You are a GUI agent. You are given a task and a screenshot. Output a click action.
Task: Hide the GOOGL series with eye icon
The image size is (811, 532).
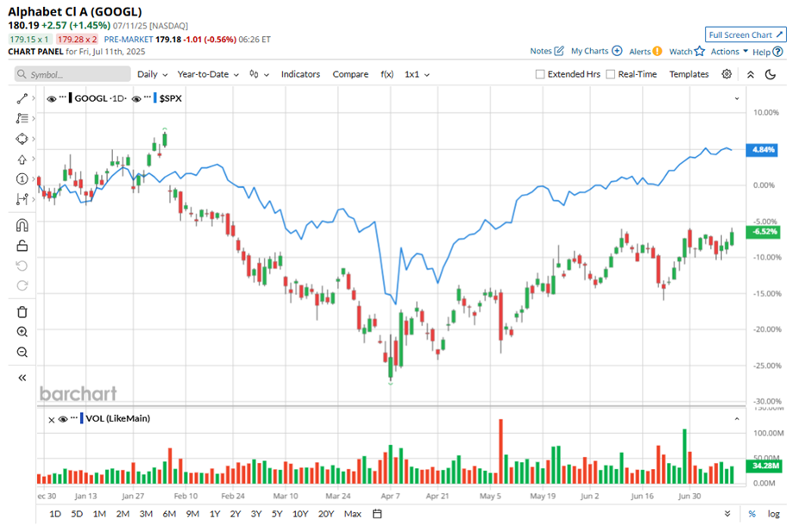coord(51,99)
